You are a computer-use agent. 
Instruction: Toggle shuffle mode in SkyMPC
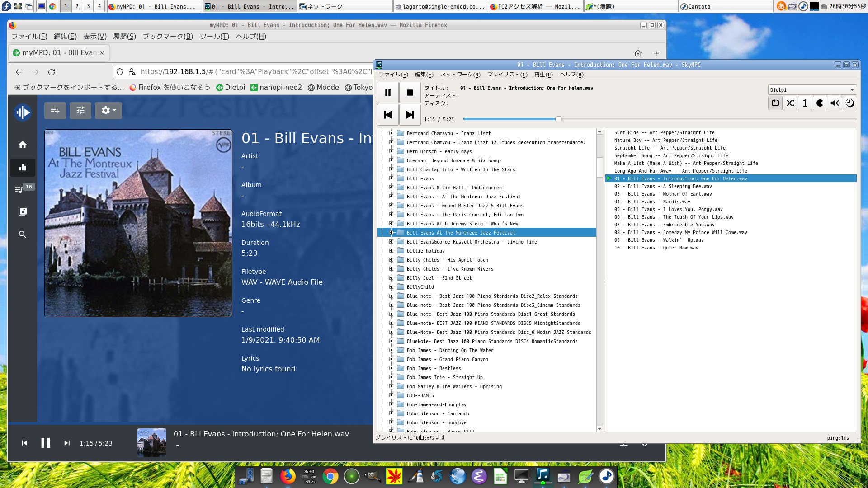tap(790, 103)
